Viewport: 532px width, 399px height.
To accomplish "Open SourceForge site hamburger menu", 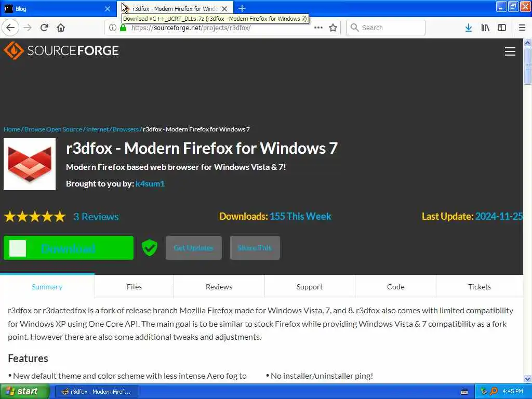I will pyautogui.click(x=510, y=51).
